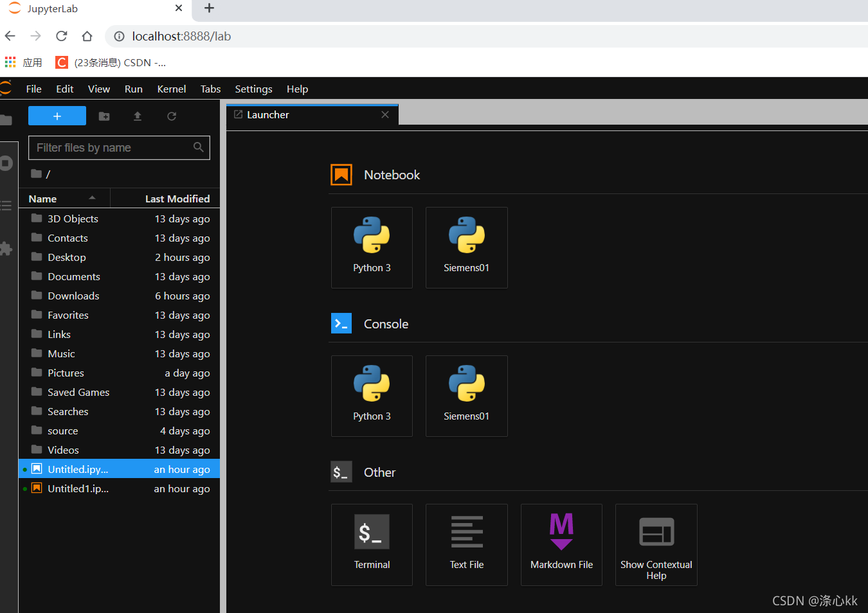Select the Favorites folder
The height and width of the screenshot is (613, 868).
point(120,315)
